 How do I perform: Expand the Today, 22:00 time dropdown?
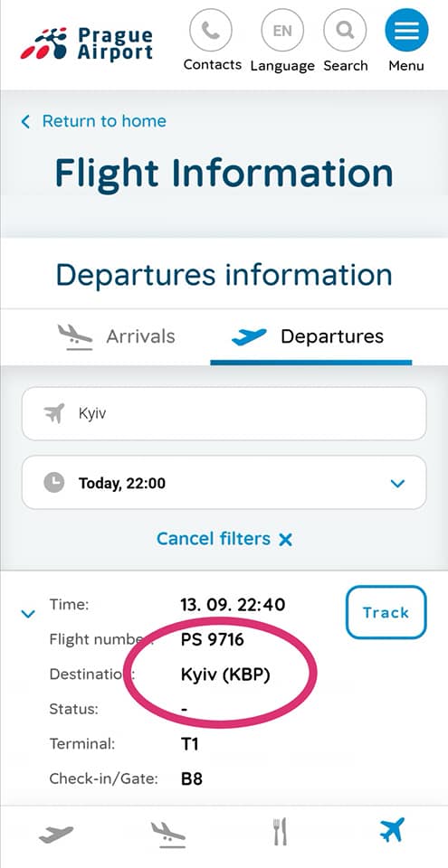click(224, 483)
